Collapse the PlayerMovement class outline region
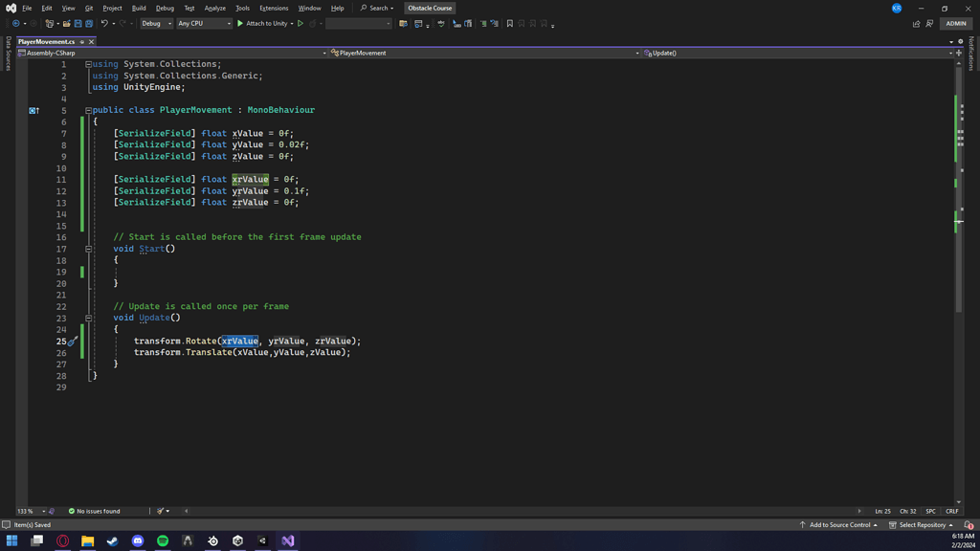Image resolution: width=980 pixels, height=551 pixels. tap(88, 111)
